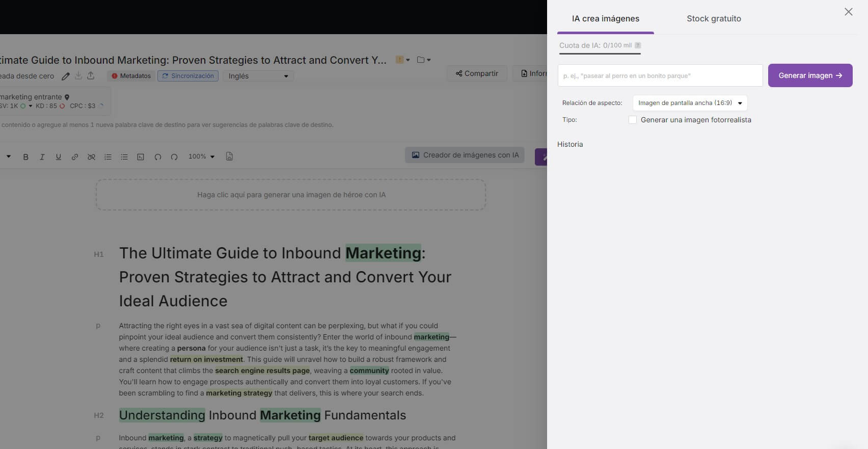Screen dimensions: 868x449
Task: Click the insert link icon
Action: [75, 157]
